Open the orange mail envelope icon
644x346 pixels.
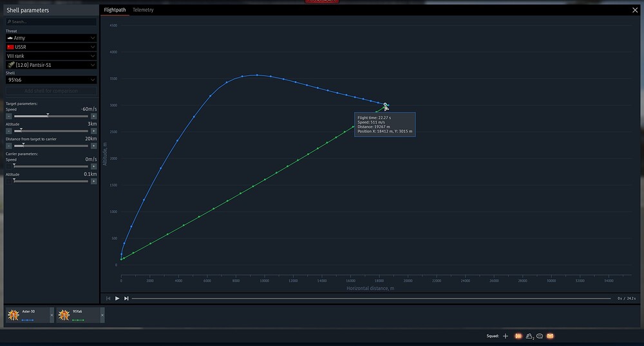click(551, 336)
